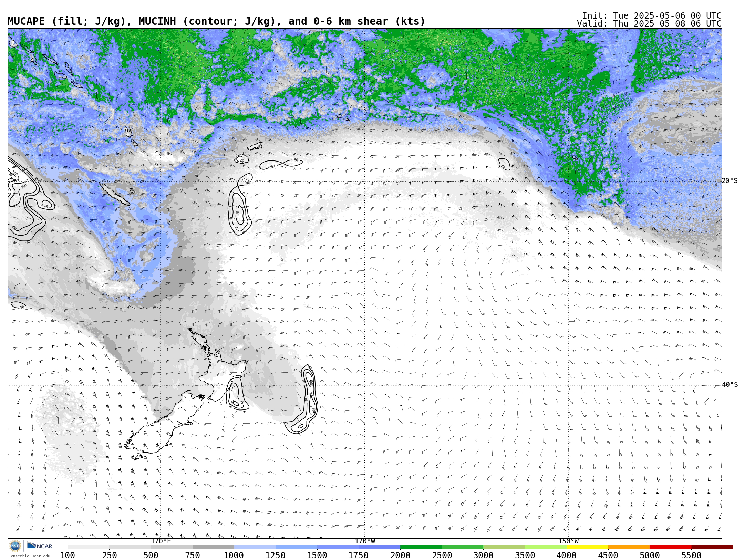Pick the dark green swatch for 2000–2500

pyautogui.click(x=421, y=547)
